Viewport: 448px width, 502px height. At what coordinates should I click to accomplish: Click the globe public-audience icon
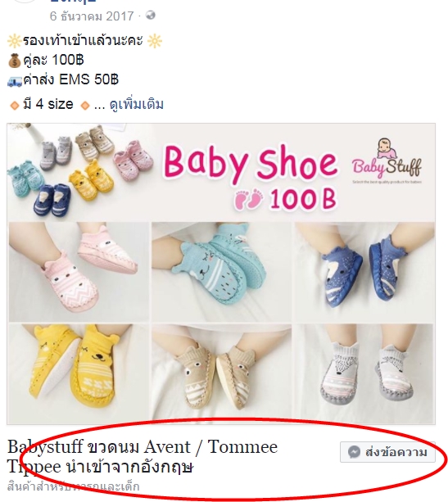(151, 15)
